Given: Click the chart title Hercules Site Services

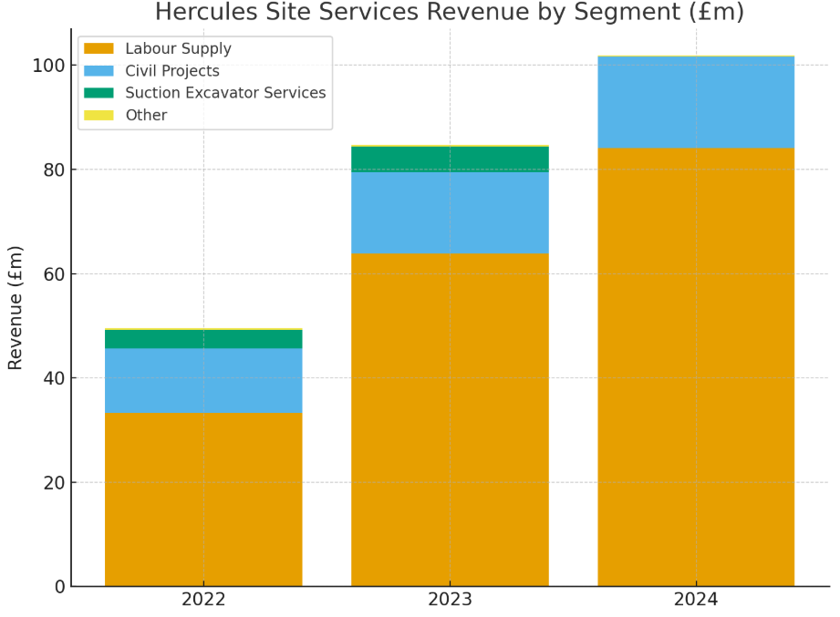Looking at the screenshot, I should click(449, 13).
